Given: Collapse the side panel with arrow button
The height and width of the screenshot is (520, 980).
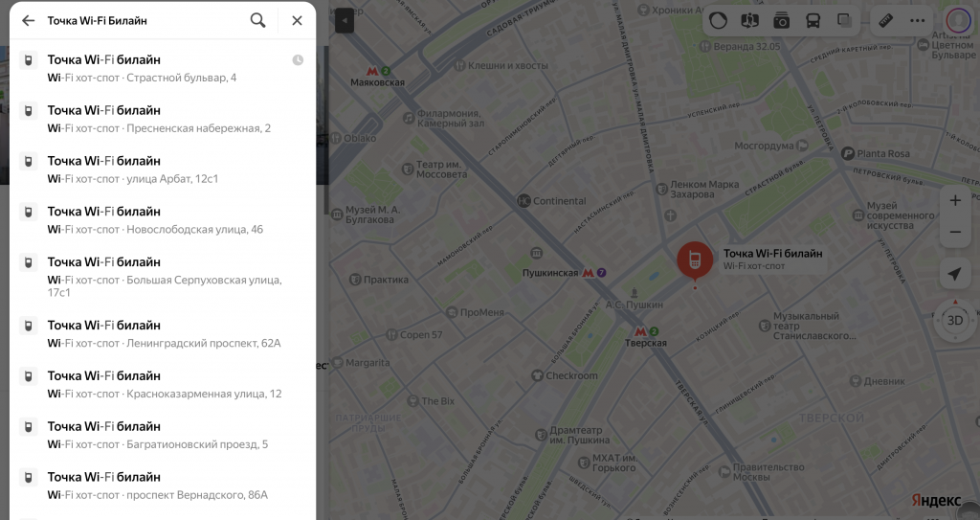Looking at the screenshot, I should [345, 21].
